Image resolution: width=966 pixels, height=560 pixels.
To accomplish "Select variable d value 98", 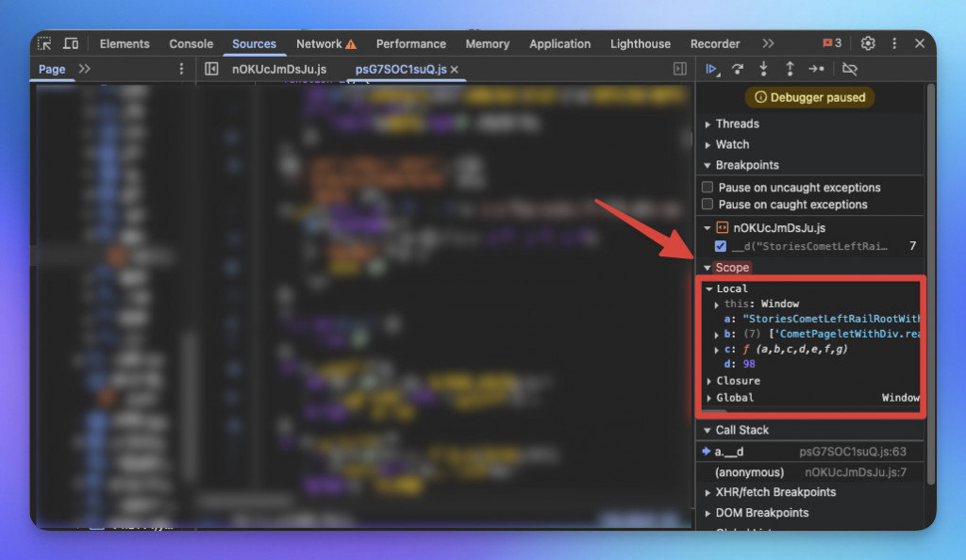I will (x=748, y=364).
